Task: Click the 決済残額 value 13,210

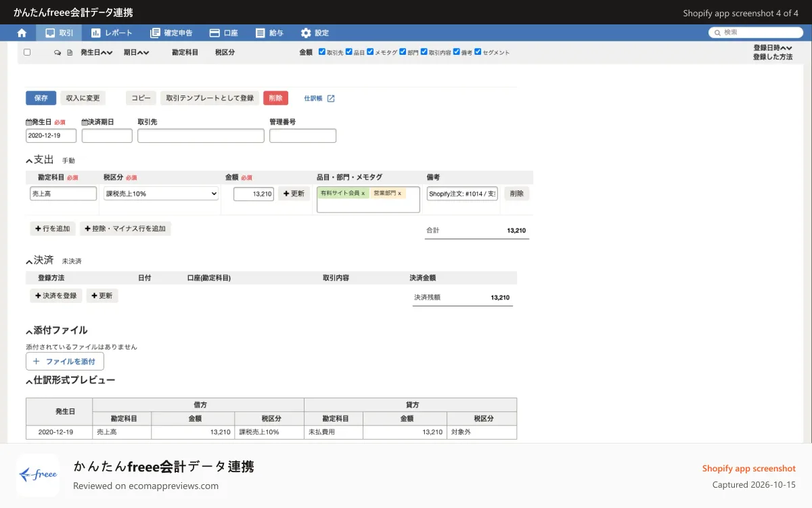Action: (500, 297)
